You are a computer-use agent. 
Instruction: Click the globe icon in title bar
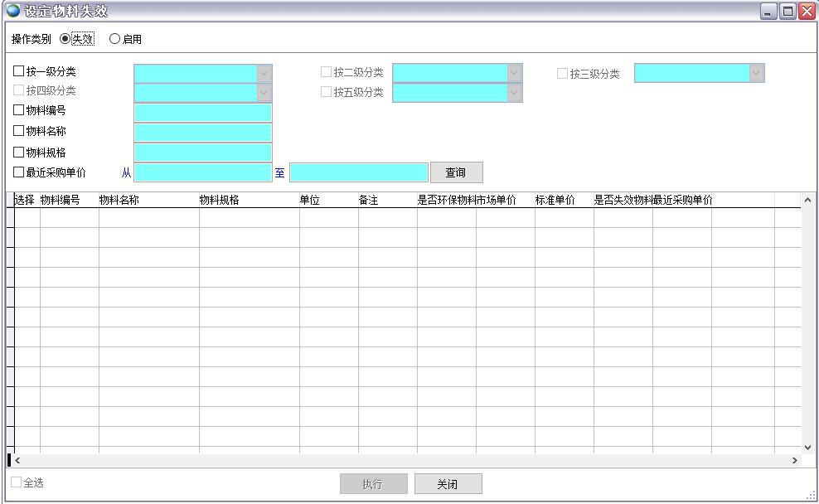[x=12, y=11]
